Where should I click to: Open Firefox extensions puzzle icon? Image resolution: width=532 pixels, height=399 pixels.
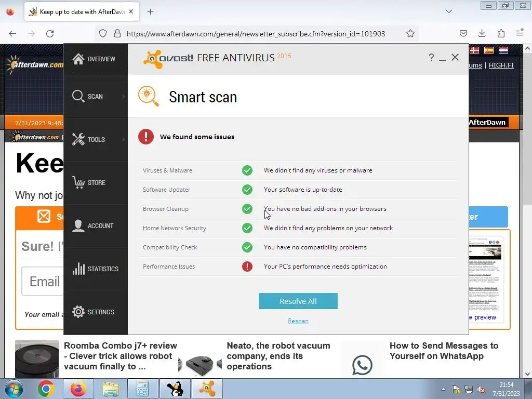pos(501,33)
